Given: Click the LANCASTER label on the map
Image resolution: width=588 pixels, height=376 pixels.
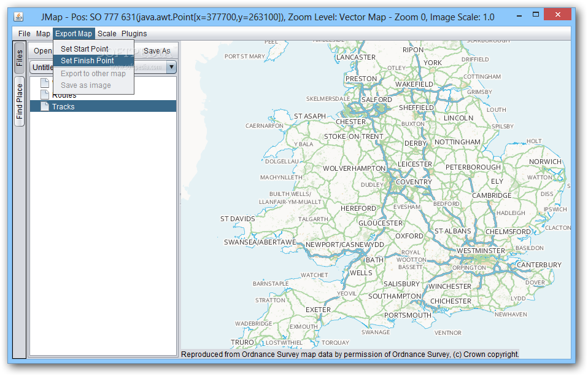Looking at the screenshot, I should 356,57.
